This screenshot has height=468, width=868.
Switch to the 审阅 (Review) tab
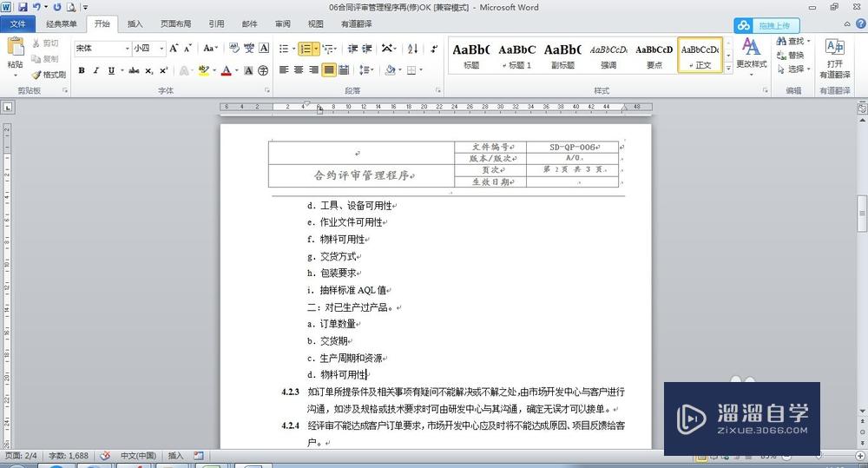coord(283,23)
